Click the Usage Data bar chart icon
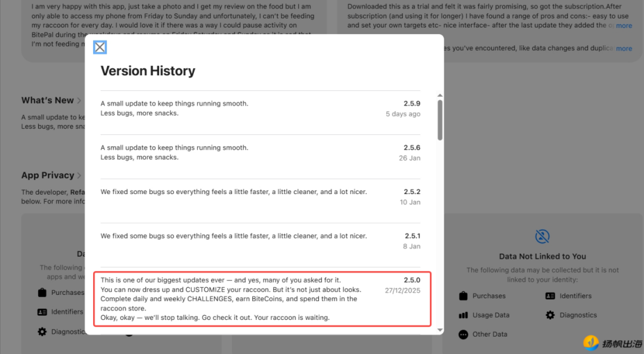 click(x=463, y=315)
